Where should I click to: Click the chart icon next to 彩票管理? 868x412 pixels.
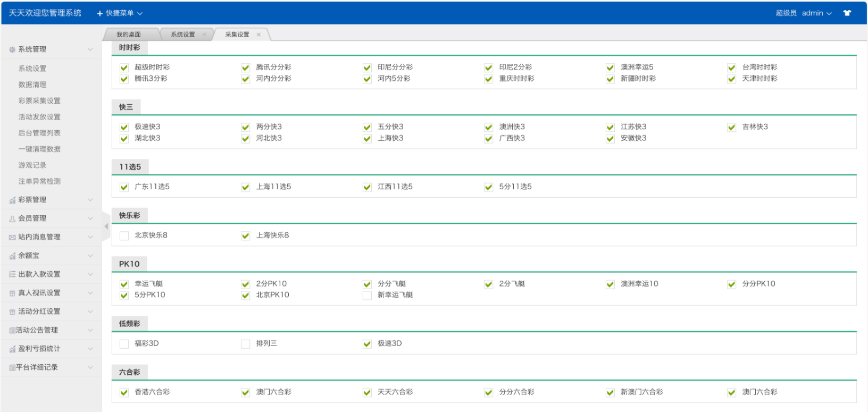pyautogui.click(x=12, y=200)
